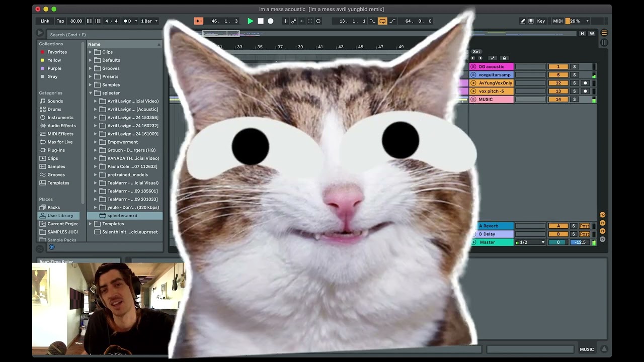The image size is (644, 362).
Task: Open the 1 Bar quantization dropdown
Action: [149, 21]
